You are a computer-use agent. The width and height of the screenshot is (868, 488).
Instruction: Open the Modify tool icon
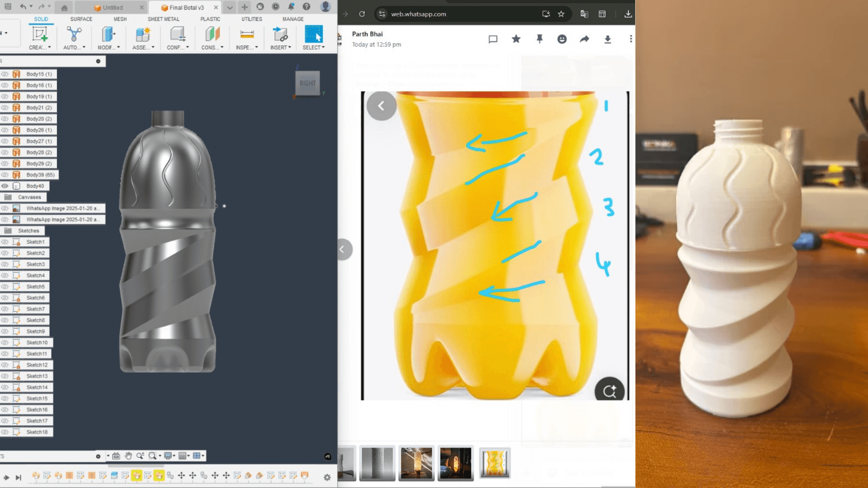108,34
